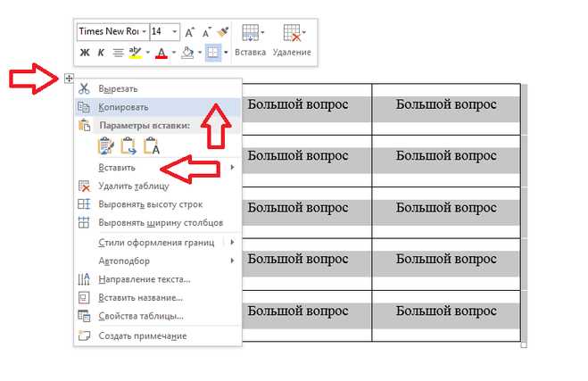Click the paragraph alignment icon
The width and height of the screenshot is (588, 381).
(118, 53)
